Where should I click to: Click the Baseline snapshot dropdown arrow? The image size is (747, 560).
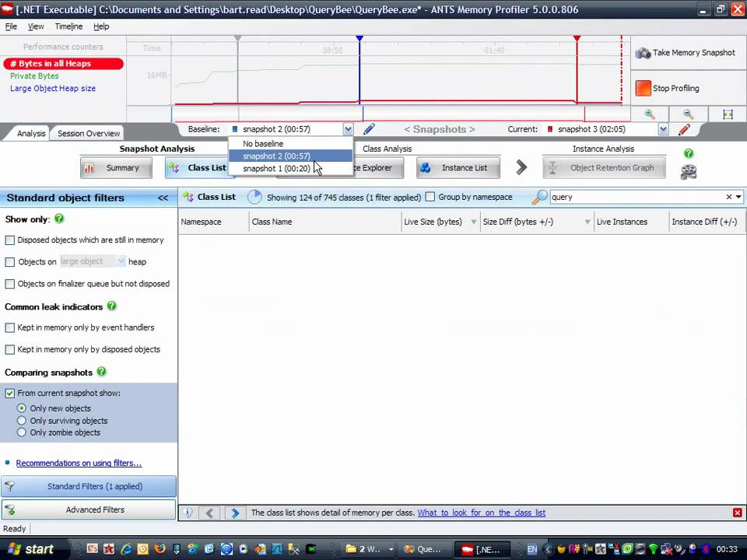348,129
